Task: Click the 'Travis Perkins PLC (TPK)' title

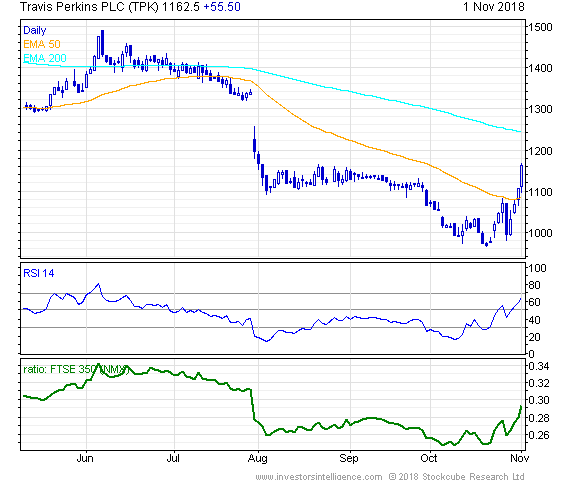Action: 89,7
